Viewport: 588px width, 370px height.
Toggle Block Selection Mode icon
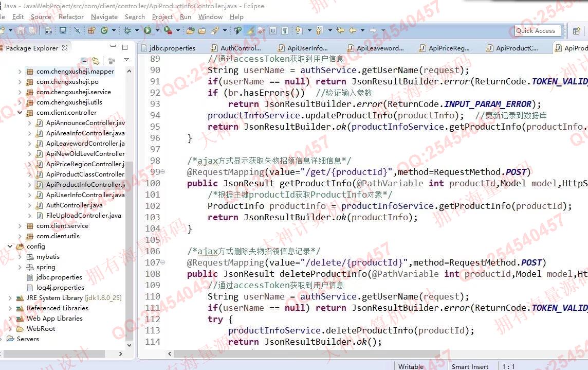pos(273,30)
